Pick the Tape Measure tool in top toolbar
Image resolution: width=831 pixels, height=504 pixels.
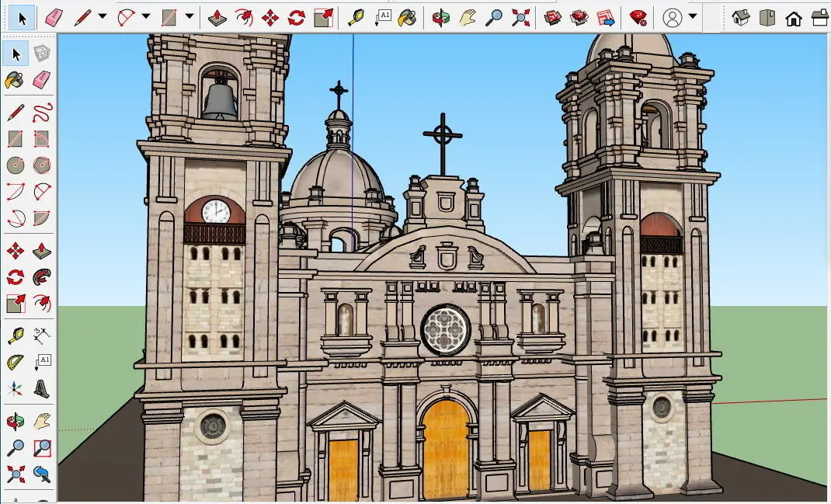(x=356, y=18)
